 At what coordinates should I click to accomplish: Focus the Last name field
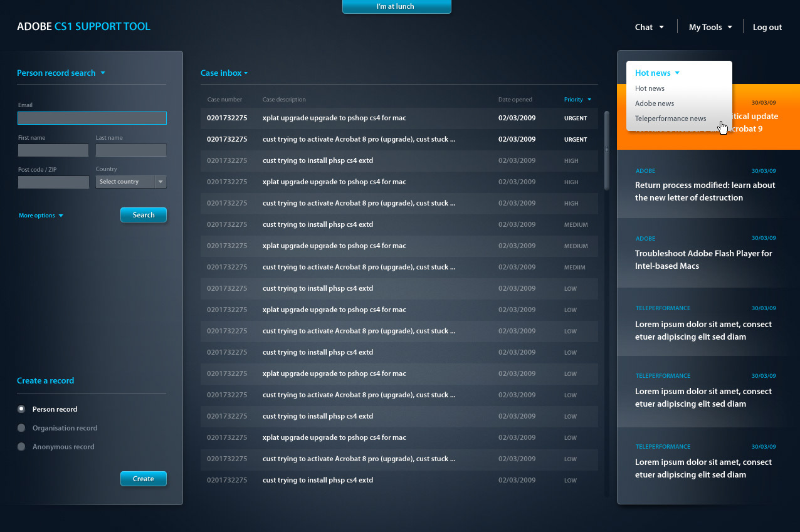131,150
